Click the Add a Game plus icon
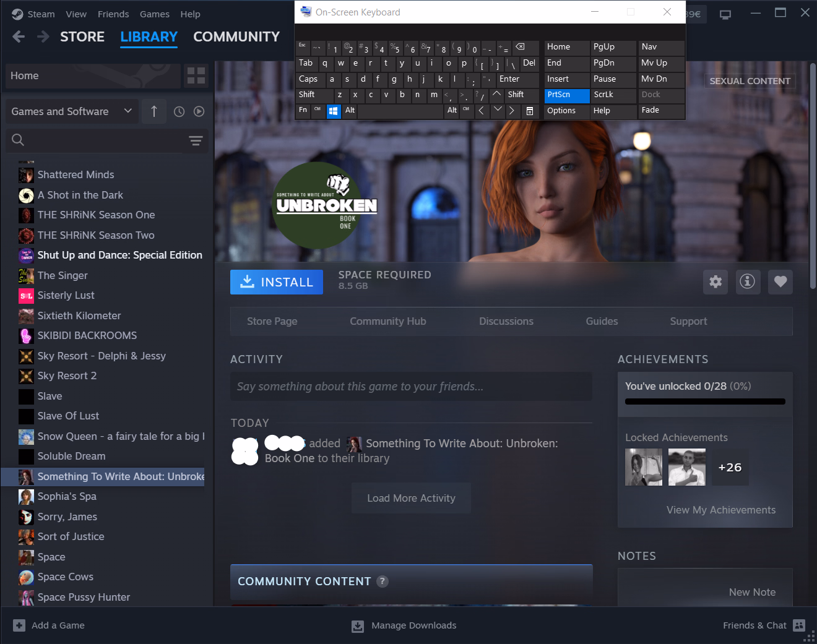 [x=19, y=625]
